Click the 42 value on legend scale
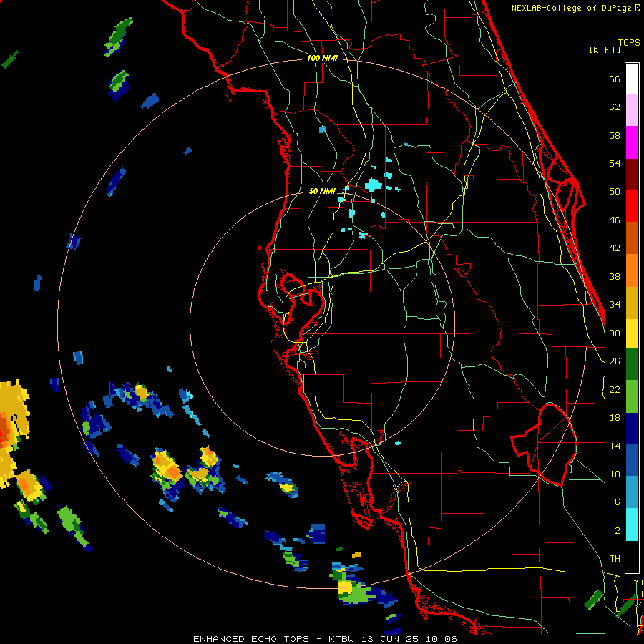The width and height of the screenshot is (644, 644). pos(615,248)
